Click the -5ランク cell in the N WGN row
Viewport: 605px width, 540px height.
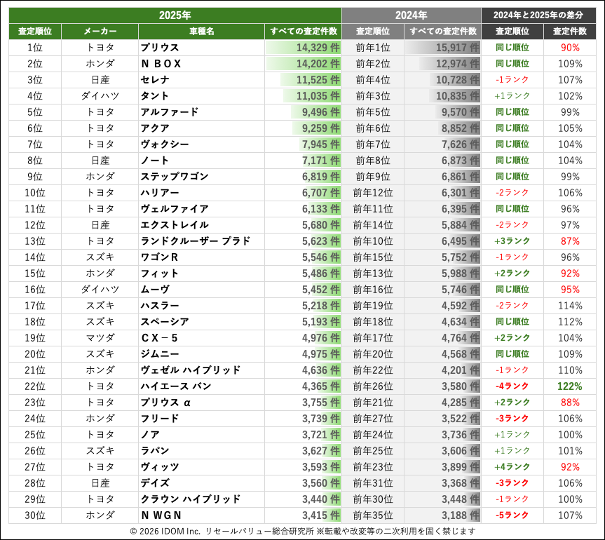coord(511,515)
